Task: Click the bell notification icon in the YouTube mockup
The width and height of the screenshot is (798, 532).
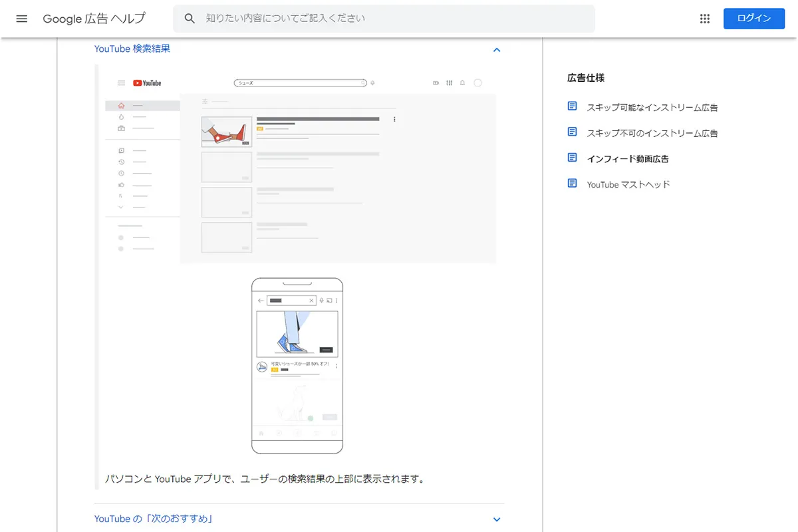Action: point(462,83)
